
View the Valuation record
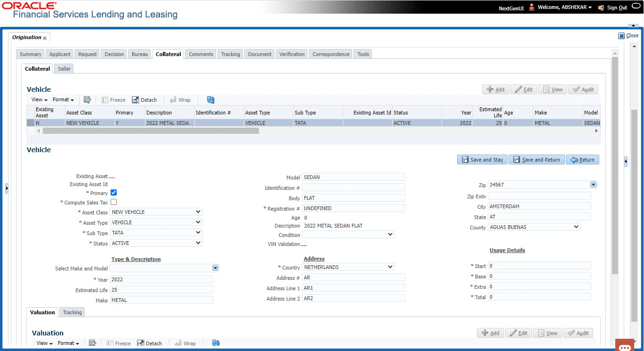(x=547, y=333)
